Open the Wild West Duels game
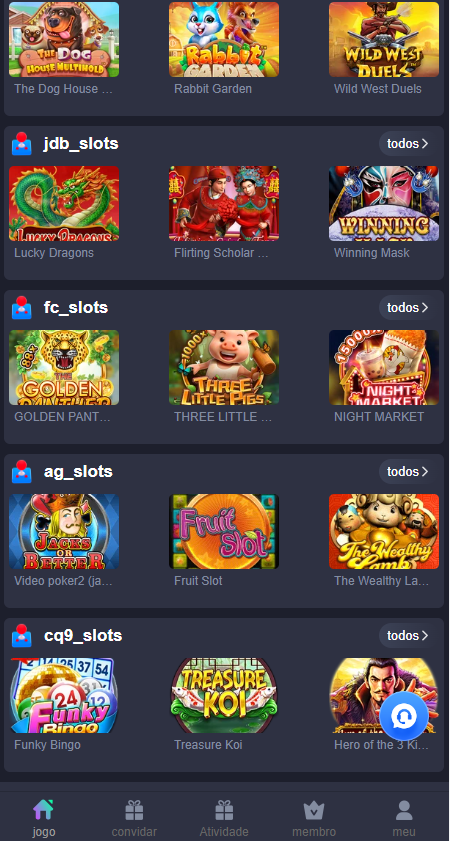This screenshot has width=450, height=841. (x=383, y=39)
